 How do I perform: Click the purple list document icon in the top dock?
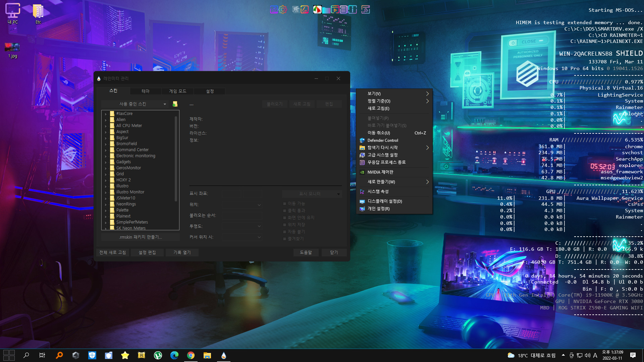[x=343, y=9]
